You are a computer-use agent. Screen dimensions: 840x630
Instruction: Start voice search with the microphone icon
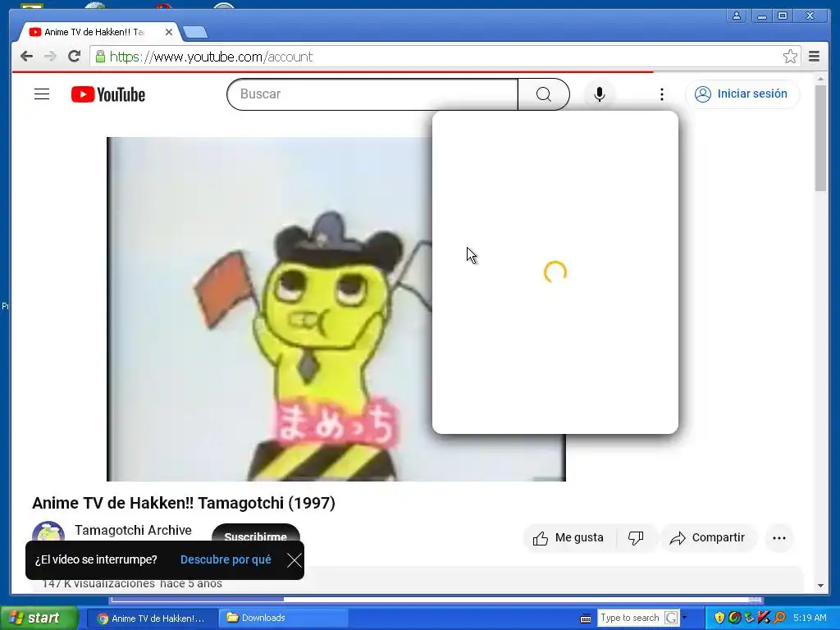pyautogui.click(x=600, y=94)
